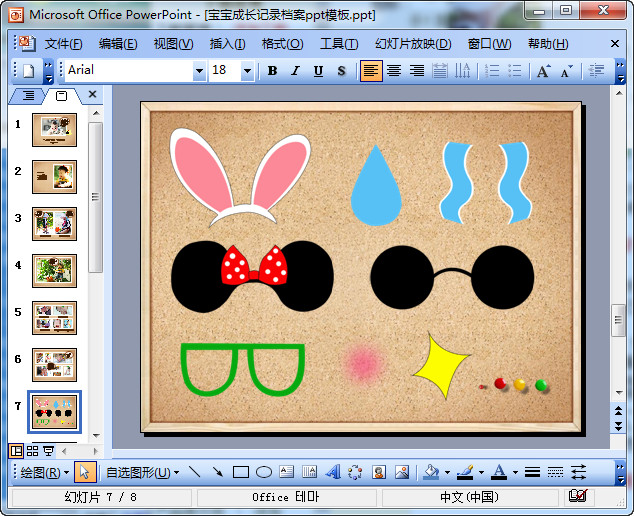The height and width of the screenshot is (516, 634).
Task: Apply line color with brush icon
Action: tap(465, 472)
